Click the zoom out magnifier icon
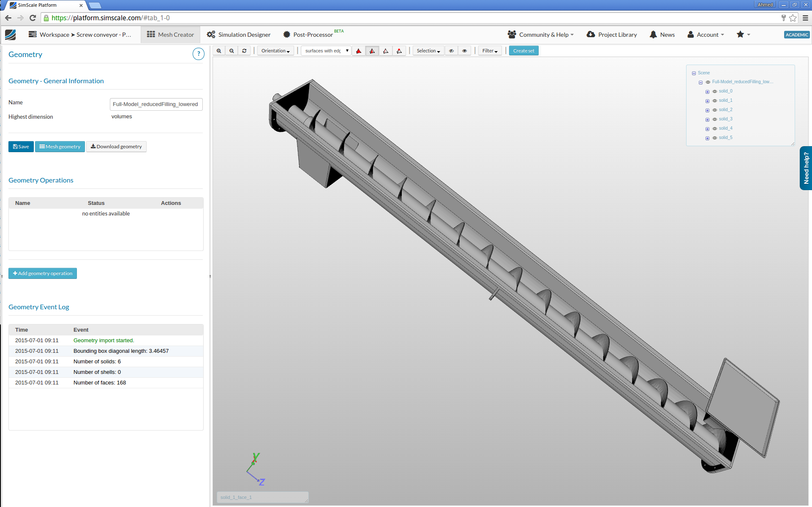Image resolution: width=812 pixels, height=507 pixels. pos(232,51)
